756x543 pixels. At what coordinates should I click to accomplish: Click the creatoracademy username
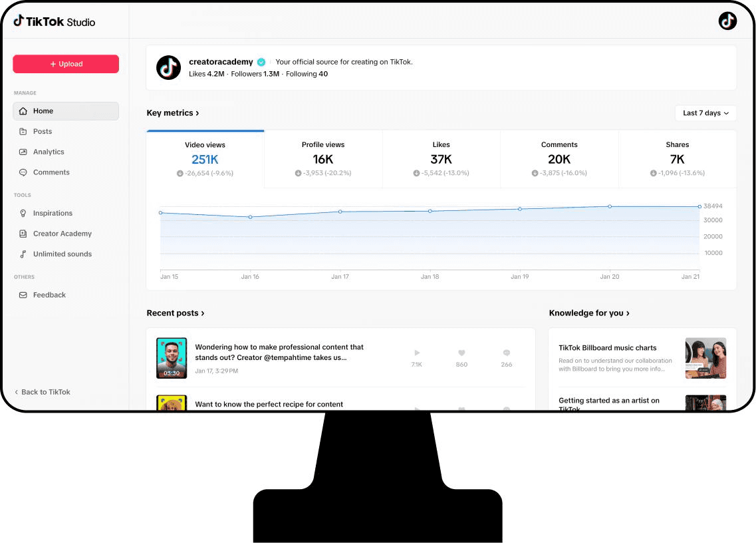click(221, 62)
